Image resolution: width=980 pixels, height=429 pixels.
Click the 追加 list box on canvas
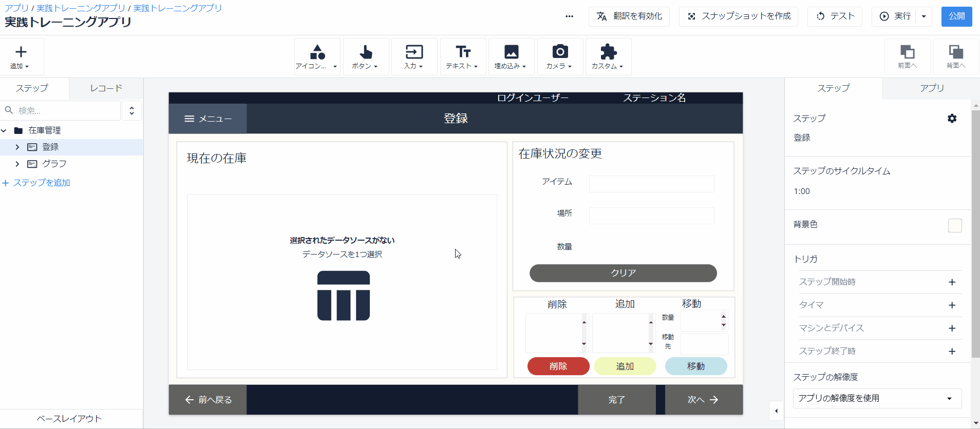pyautogui.click(x=623, y=333)
